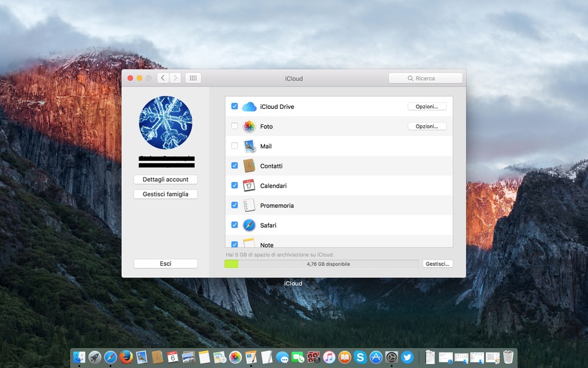Open Opzioni for Foto
Viewport: 588px width, 368px height.
coord(427,127)
